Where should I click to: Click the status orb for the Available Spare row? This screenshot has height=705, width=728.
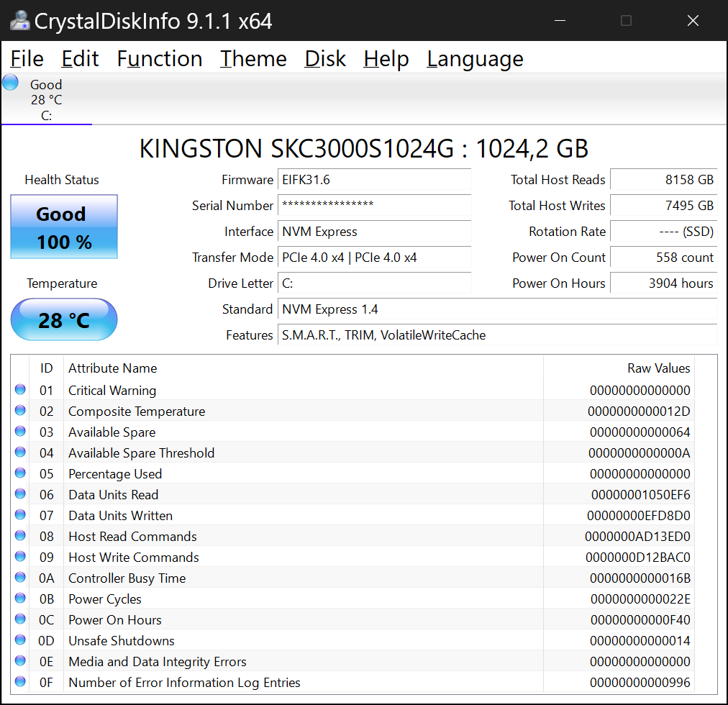(x=20, y=431)
